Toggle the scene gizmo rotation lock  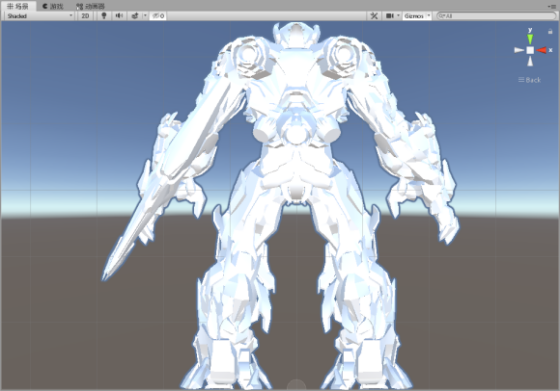pos(550,31)
